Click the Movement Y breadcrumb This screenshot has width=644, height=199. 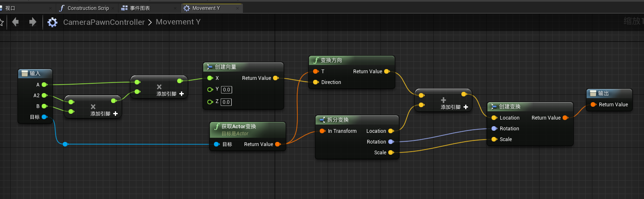(178, 22)
